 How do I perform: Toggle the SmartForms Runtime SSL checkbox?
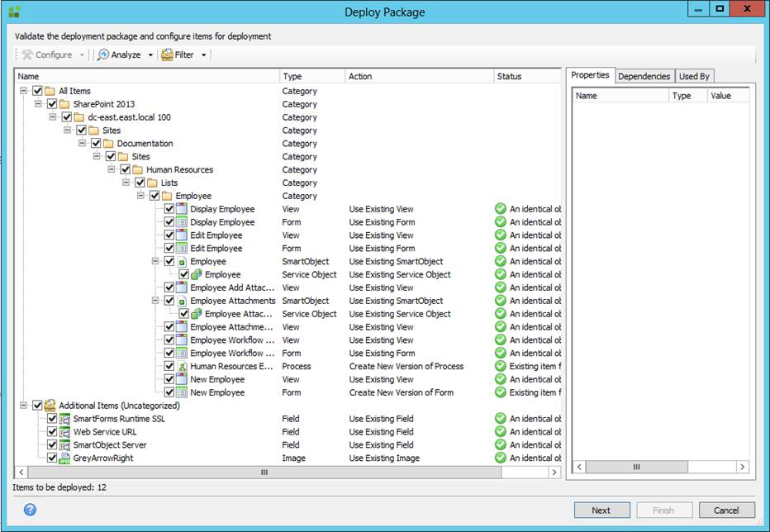[x=52, y=419]
